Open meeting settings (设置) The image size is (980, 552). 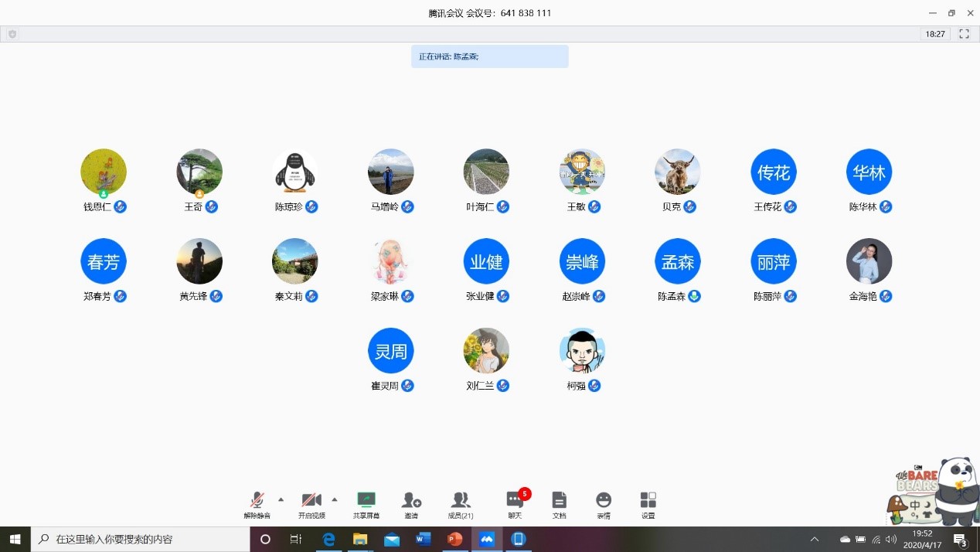coord(648,505)
